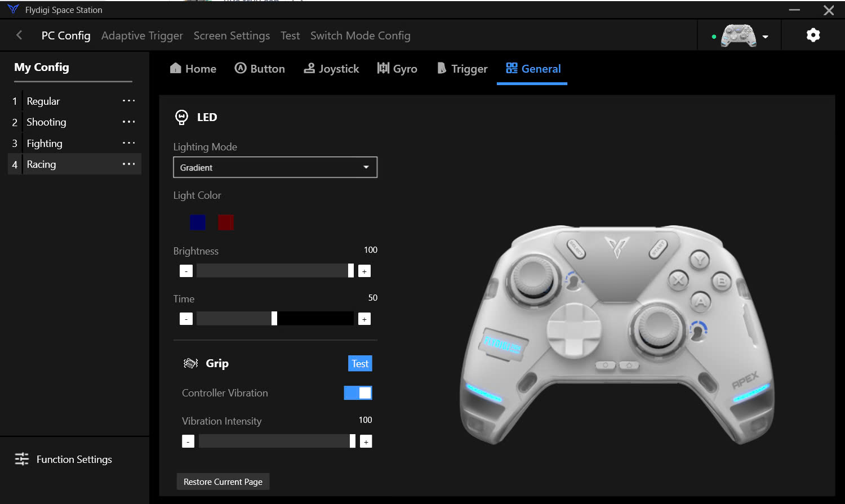Click the LED lightbulb icon

181,117
